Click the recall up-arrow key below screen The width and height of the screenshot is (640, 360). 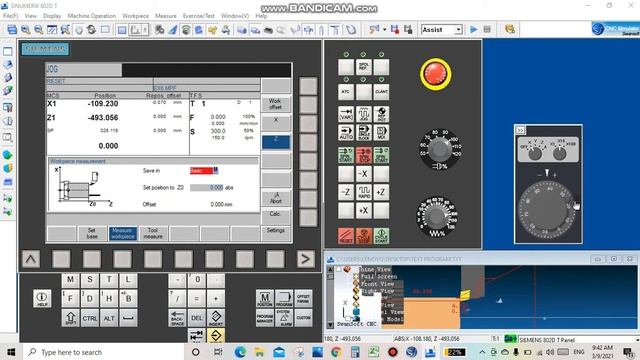31,259
